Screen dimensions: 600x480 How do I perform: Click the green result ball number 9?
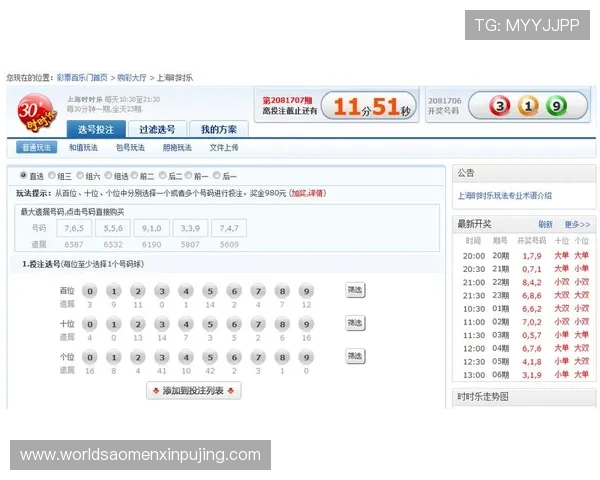pyautogui.click(x=556, y=106)
